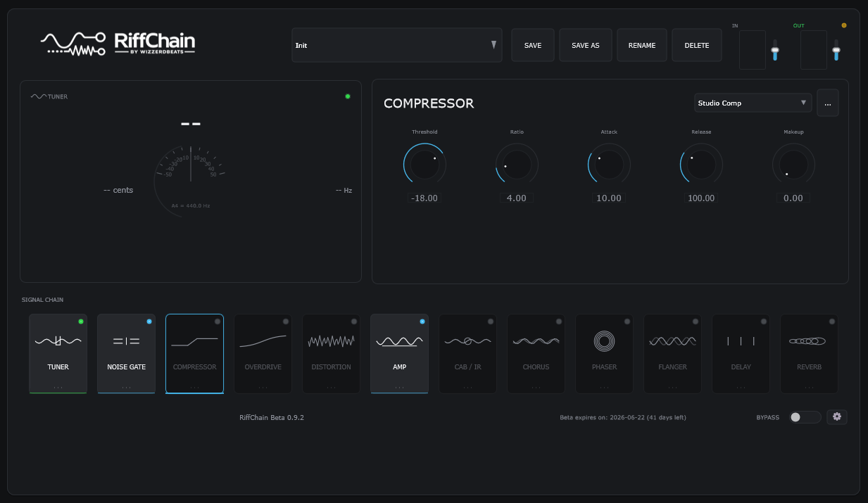Enable the Reverb power LED

831,321
